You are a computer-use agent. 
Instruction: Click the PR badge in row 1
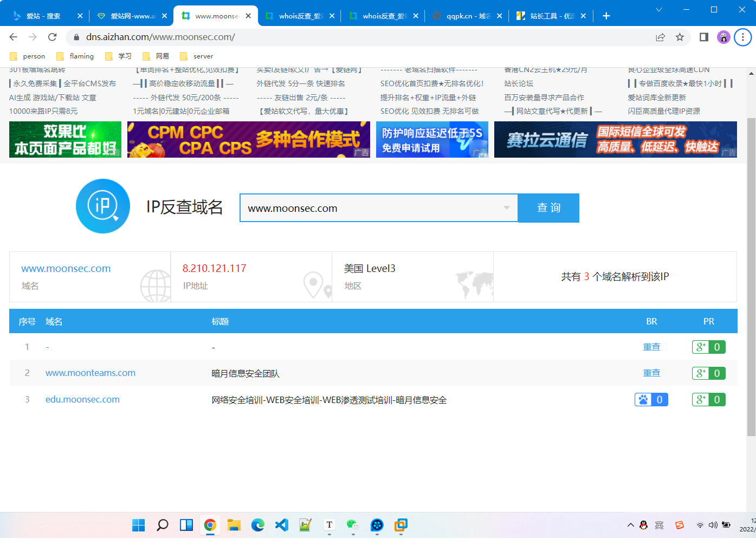pos(709,347)
